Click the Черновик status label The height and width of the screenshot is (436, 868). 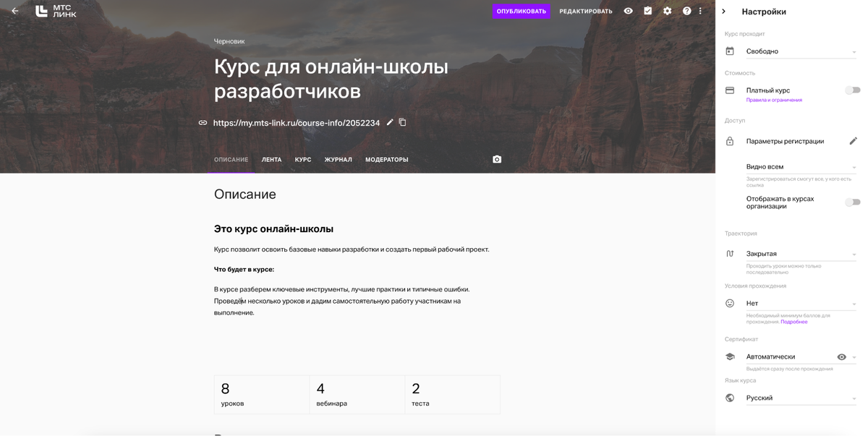point(229,41)
